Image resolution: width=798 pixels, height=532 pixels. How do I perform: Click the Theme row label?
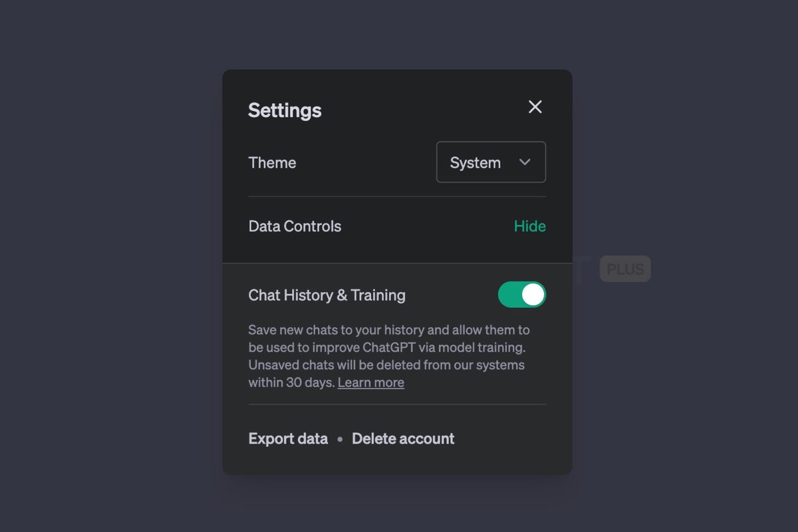pyautogui.click(x=272, y=162)
